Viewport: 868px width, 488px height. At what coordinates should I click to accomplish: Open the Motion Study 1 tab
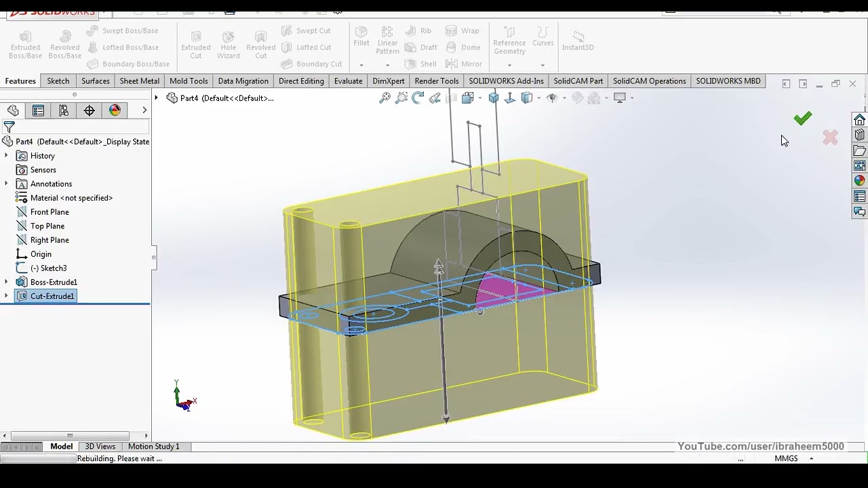click(154, 447)
